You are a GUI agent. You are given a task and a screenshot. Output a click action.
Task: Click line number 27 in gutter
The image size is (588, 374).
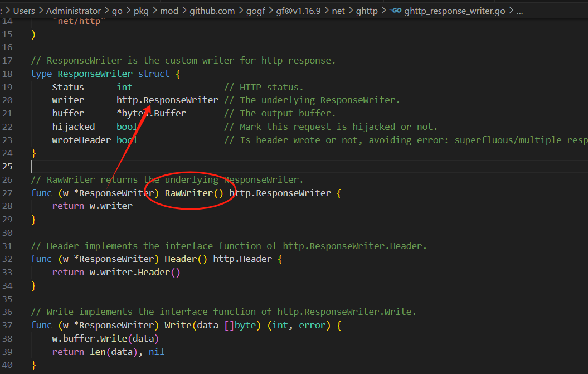pyautogui.click(x=7, y=193)
